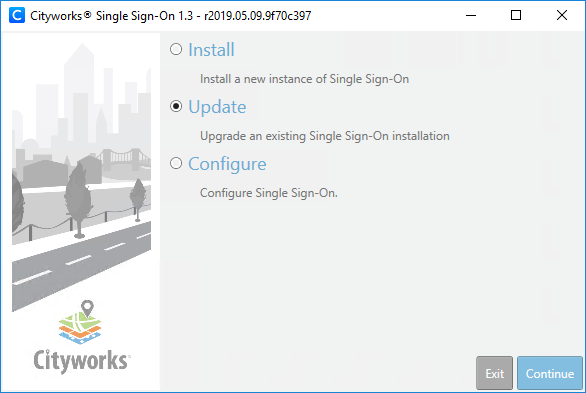Click the Exit button

[494, 373]
